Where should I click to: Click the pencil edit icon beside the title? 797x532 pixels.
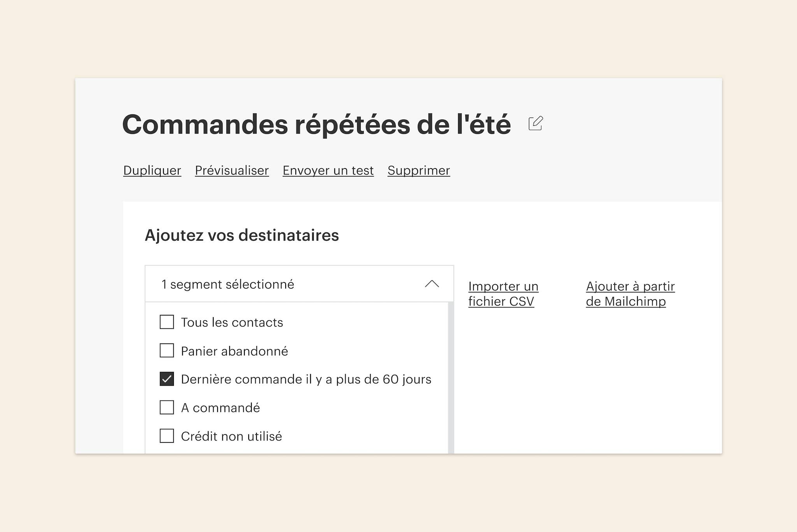coord(535,124)
